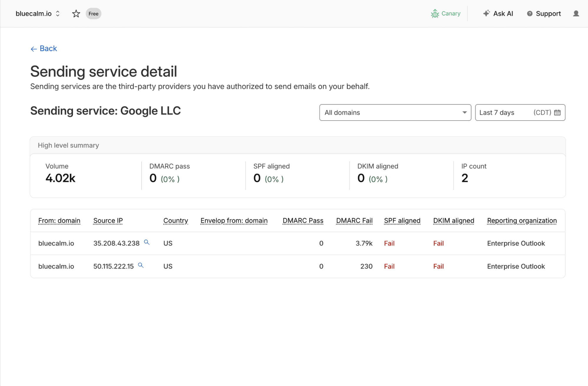588x386 pixels.
Task: Click the Free plan badge
Action: [94, 14]
